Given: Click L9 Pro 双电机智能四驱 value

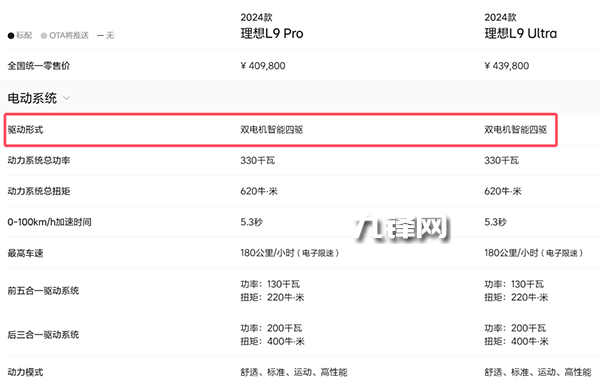Looking at the screenshot, I should (x=272, y=130).
